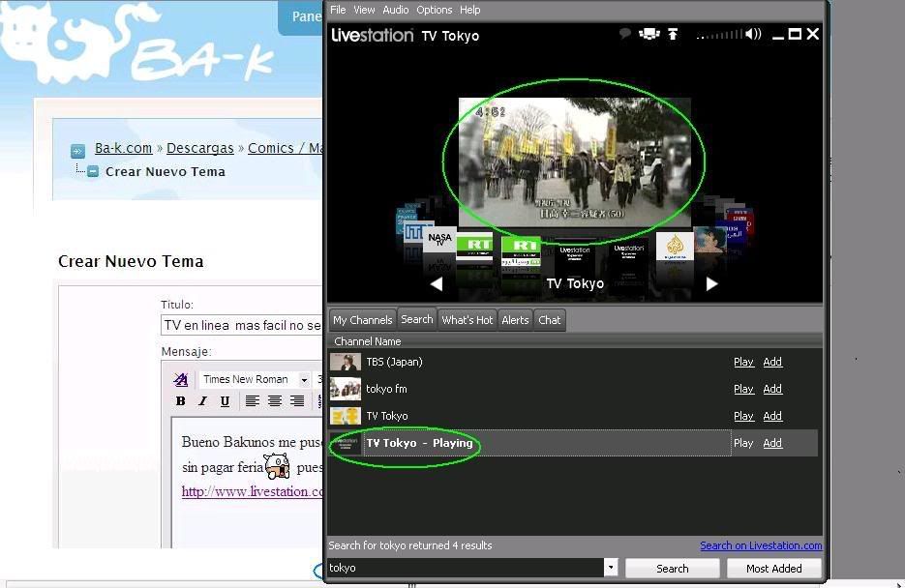Play the TBS (Japan) channel
Image resolution: width=905 pixels, height=588 pixels.
(x=743, y=362)
